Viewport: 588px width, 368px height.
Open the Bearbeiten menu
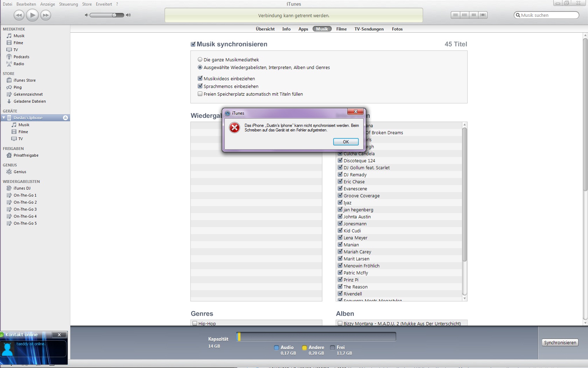tap(26, 4)
